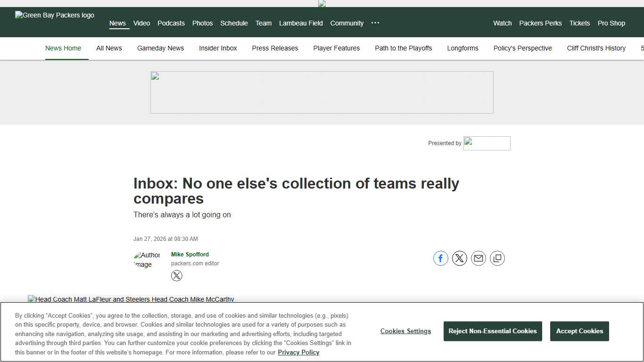Share the article on Facebook
This screenshot has height=362, width=644.
coord(440,258)
